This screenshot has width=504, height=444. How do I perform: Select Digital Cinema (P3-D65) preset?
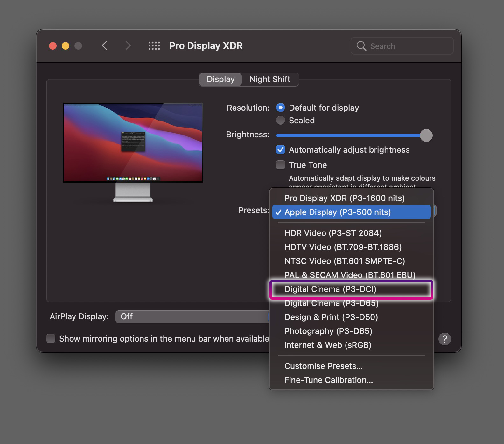coord(351,303)
